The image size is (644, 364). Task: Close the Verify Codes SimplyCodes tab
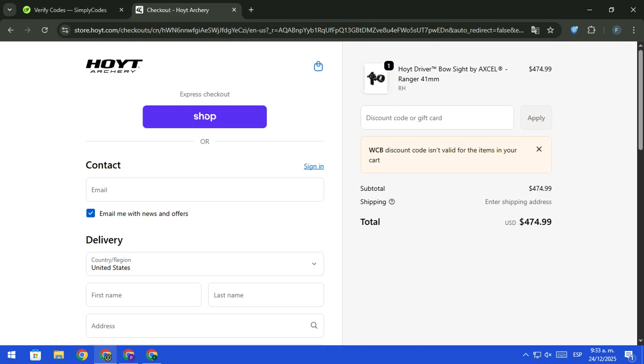click(x=122, y=10)
